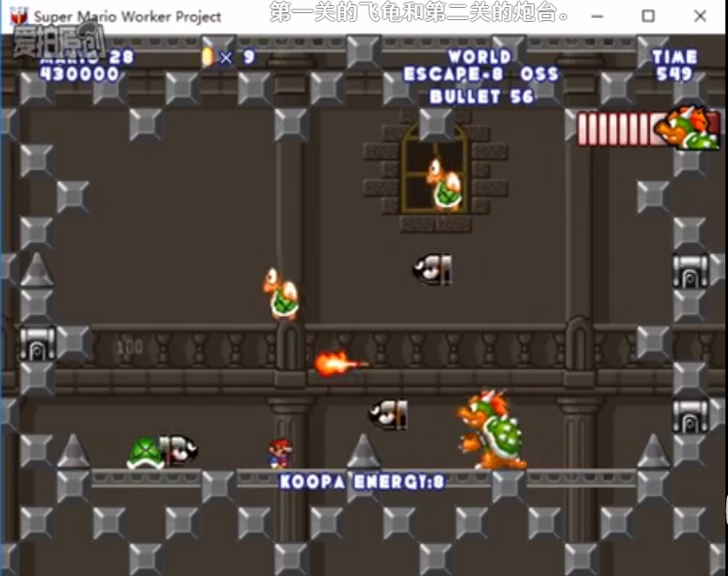Click the arched castle window
The width and height of the screenshot is (728, 576).
pos(435,169)
